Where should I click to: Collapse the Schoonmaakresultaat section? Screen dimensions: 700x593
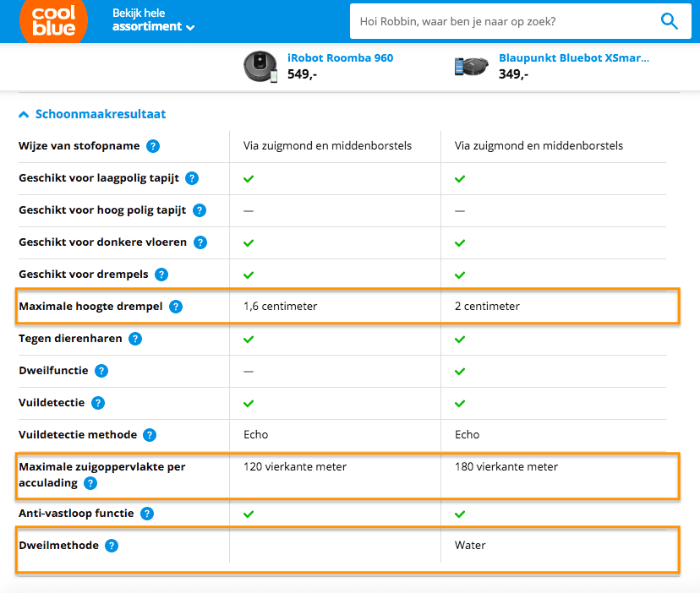click(24, 115)
